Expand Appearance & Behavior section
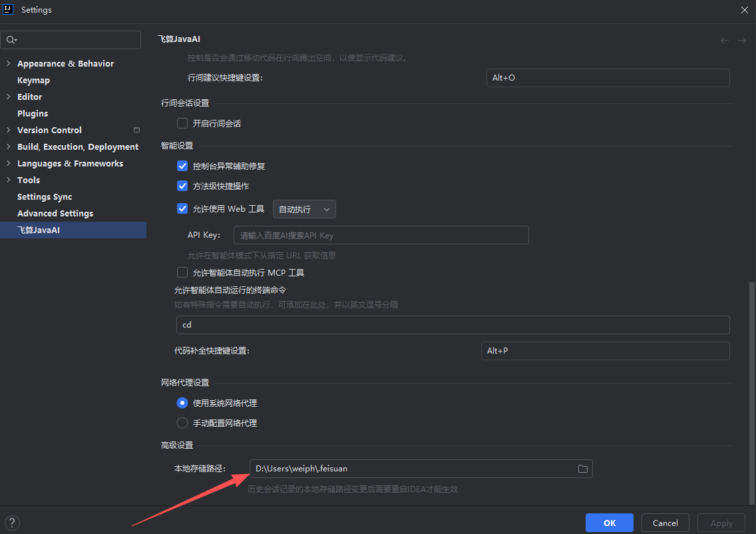The height and width of the screenshot is (534, 756). (x=8, y=63)
